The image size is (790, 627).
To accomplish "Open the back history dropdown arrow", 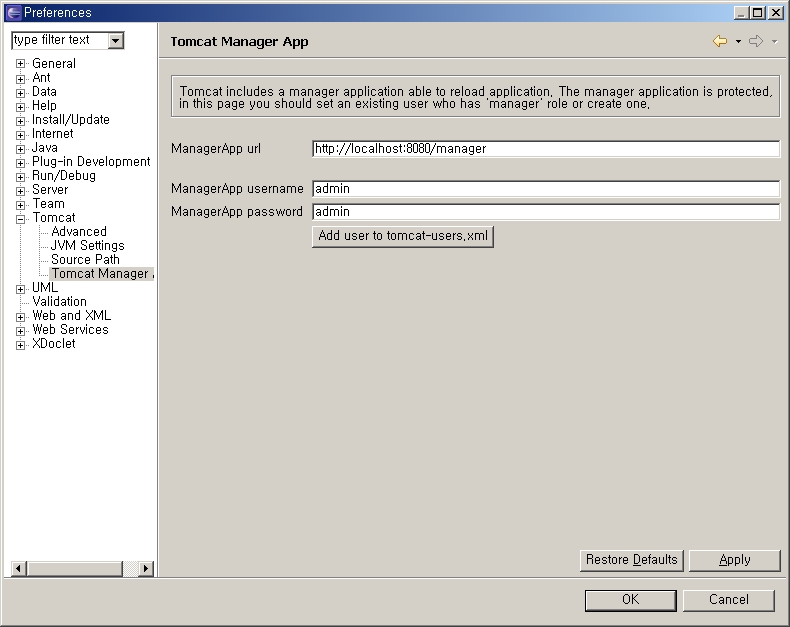I will click(738, 41).
